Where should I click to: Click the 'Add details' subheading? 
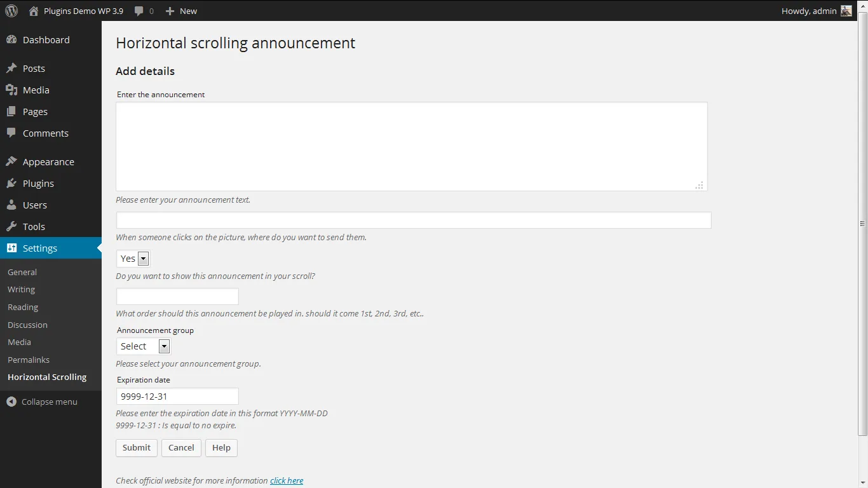coord(145,71)
